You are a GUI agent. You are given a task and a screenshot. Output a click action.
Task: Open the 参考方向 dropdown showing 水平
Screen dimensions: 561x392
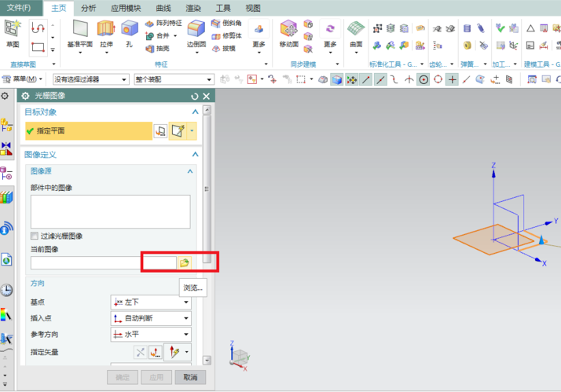click(x=151, y=335)
